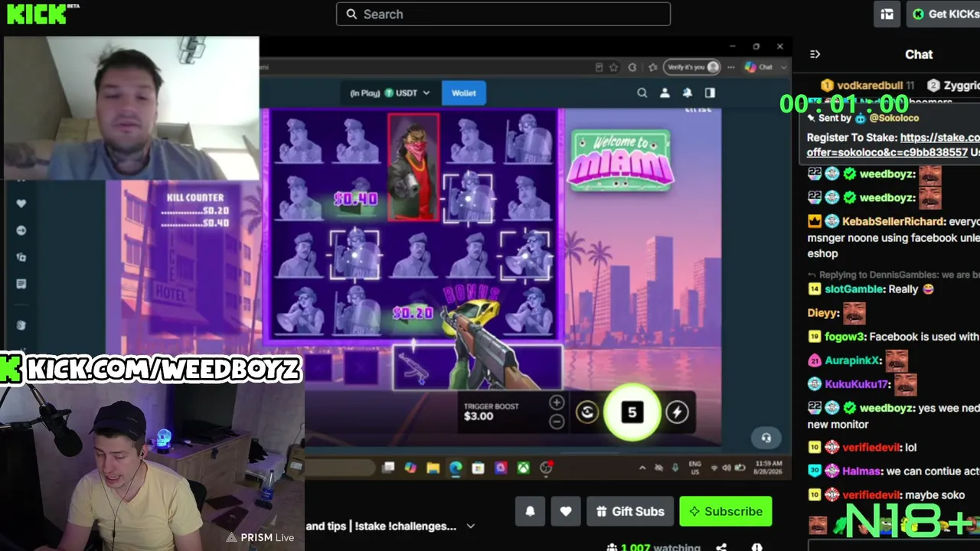
Task: Click KebabSellerRichard's username in chat
Action: [893, 221]
